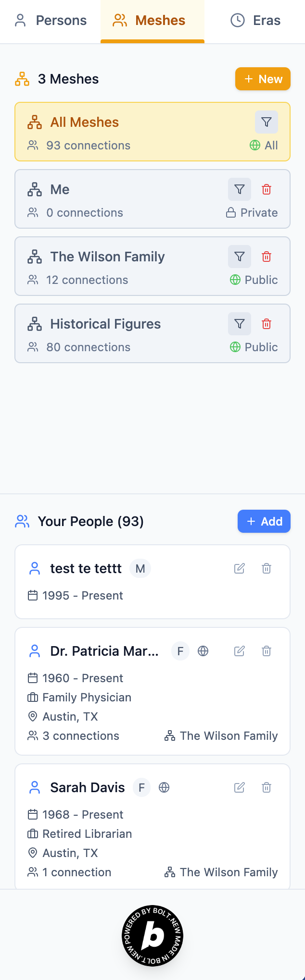Delete the Me mesh
Image resolution: width=305 pixels, height=980 pixels.
(267, 190)
